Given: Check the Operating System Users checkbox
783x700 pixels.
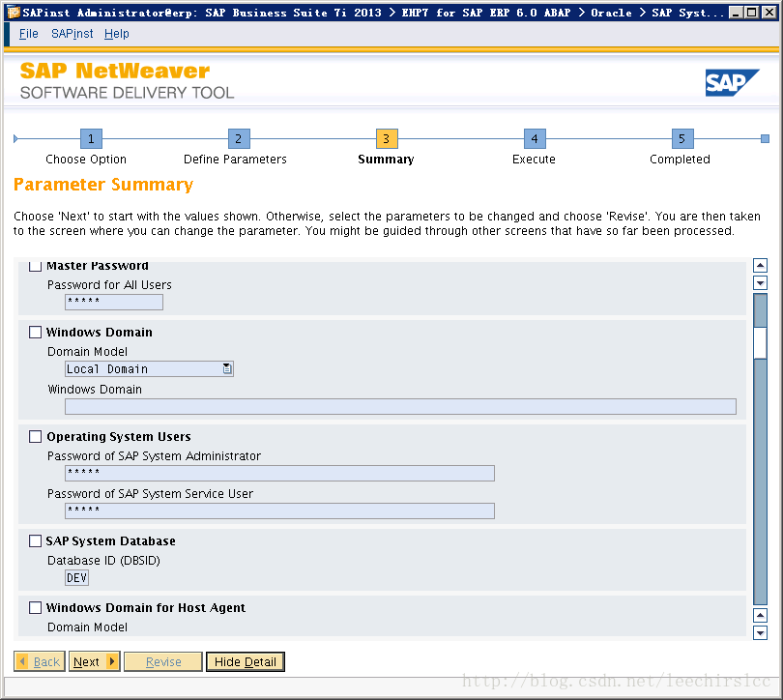Looking at the screenshot, I should pos(35,436).
